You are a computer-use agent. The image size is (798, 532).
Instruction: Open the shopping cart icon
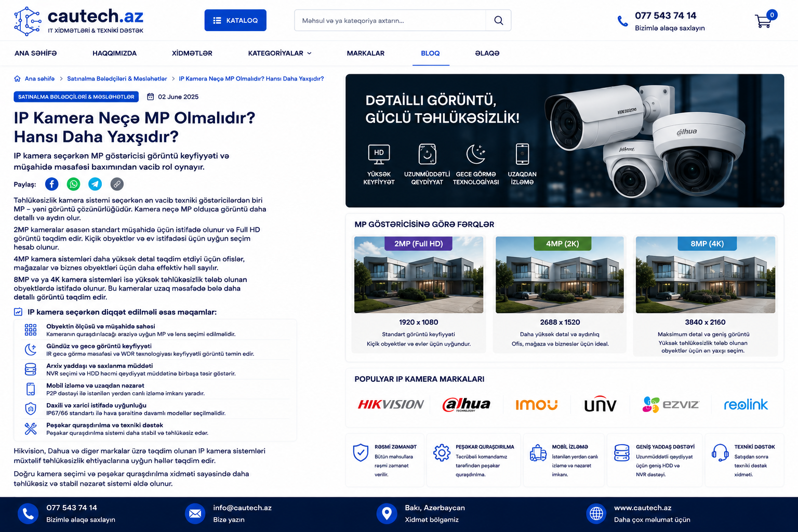pyautogui.click(x=763, y=21)
